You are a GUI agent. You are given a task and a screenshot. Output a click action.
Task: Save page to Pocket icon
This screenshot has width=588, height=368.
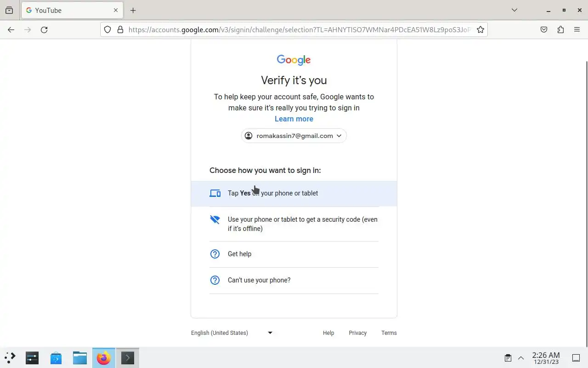(x=544, y=29)
